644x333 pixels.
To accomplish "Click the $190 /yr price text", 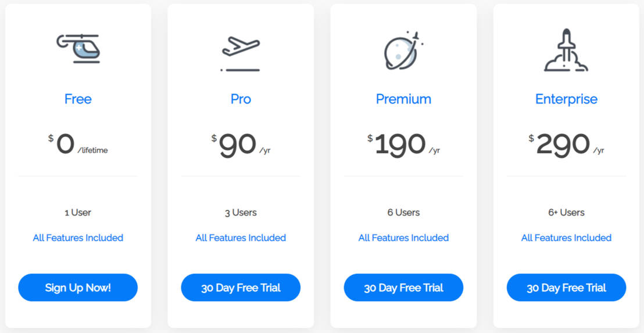I will click(403, 145).
